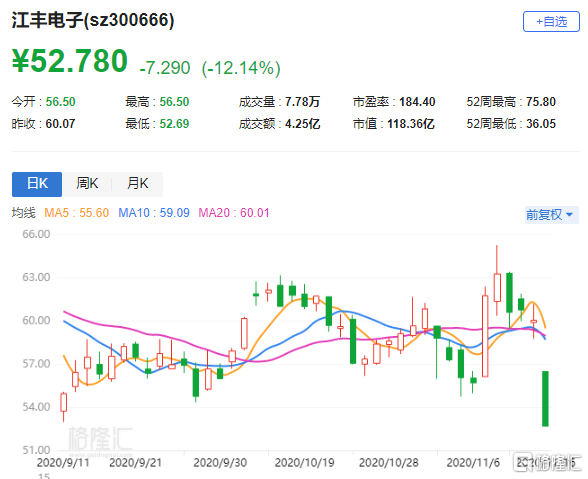Select the 2020/10/19 date axis label
This screenshot has height=479, width=588.
coord(304,462)
